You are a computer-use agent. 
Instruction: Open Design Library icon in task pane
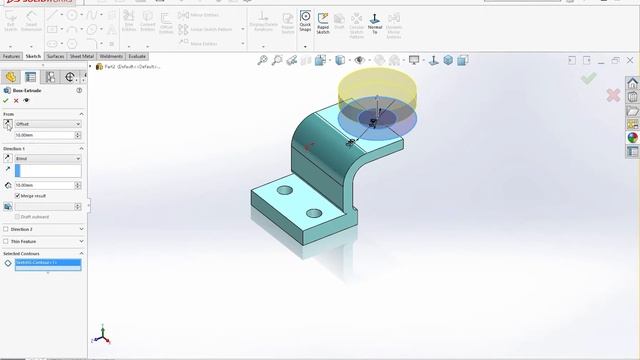[x=632, y=97]
